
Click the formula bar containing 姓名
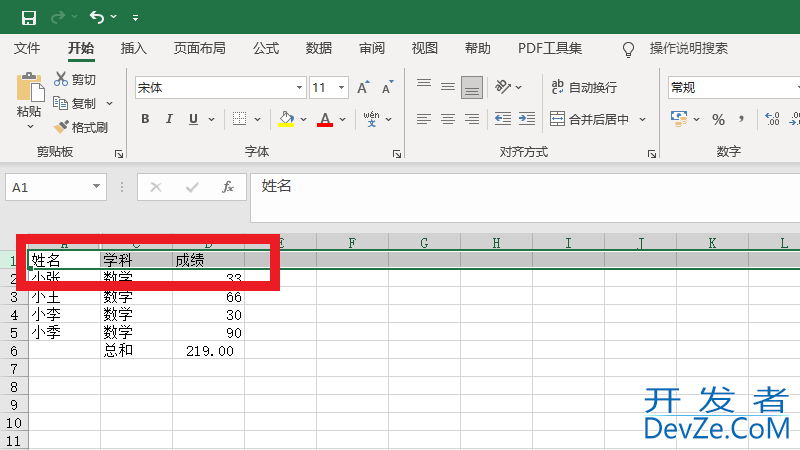coord(525,198)
